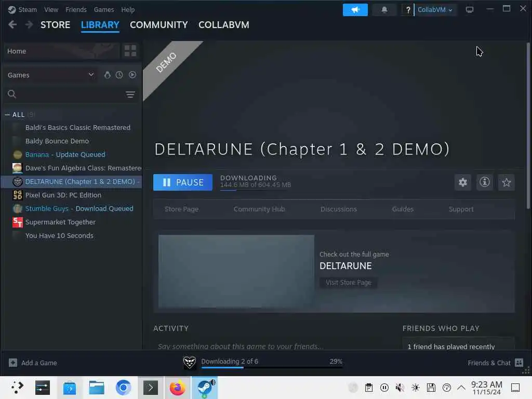Launch Discover software center from taskbar
Screen dimensions: 532x399
click(x=70, y=388)
